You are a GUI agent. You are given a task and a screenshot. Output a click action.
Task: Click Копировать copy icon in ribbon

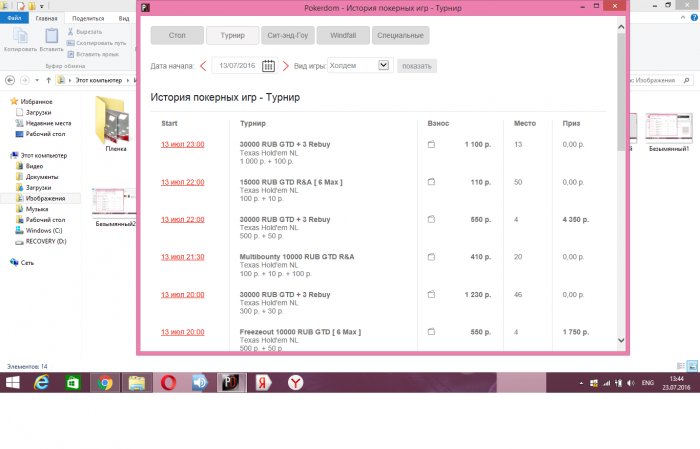[20, 39]
